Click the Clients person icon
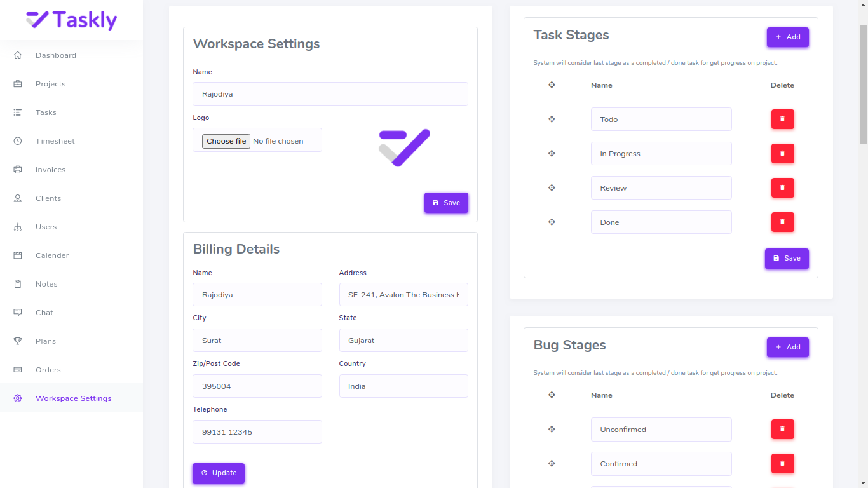Image resolution: width=868 pixels, height=488 pixels. coord(18,198)
